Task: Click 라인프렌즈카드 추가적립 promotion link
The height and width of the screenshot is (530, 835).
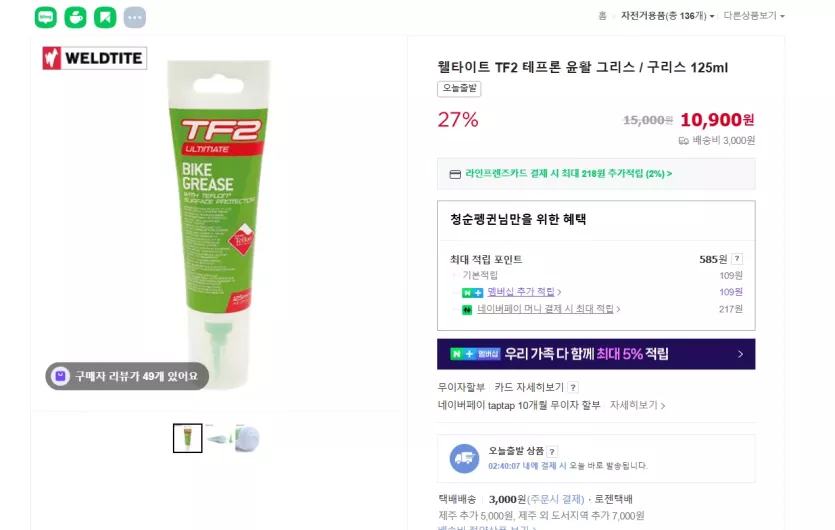Action: pos(568,174)
